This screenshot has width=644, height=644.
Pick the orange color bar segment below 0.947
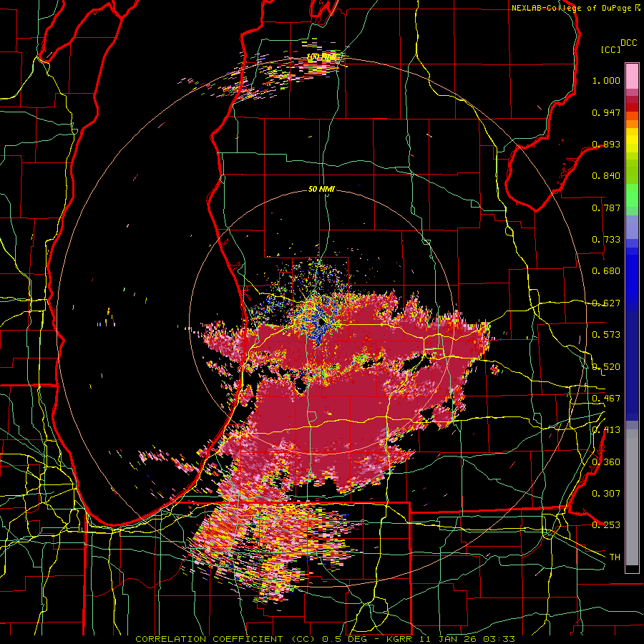[x=632, y=123]
